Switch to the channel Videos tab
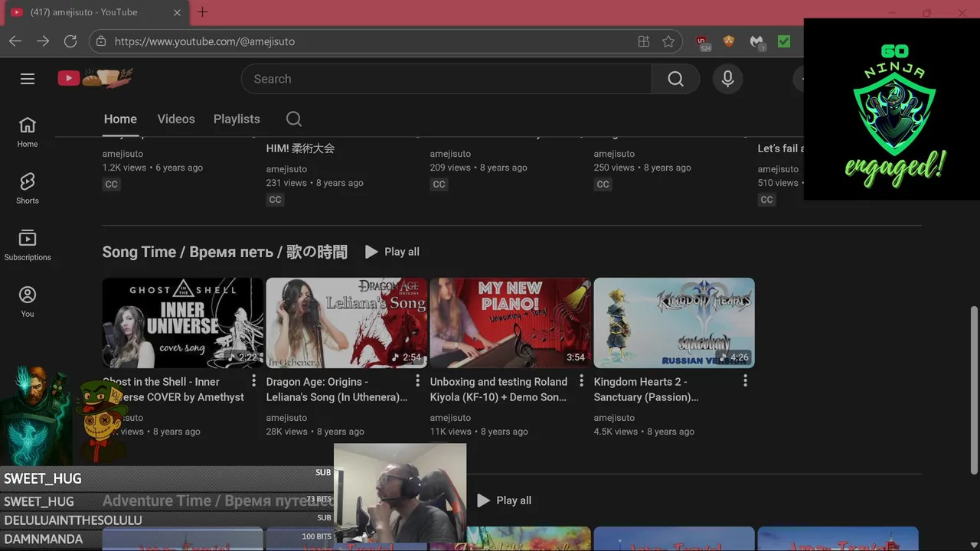980x551 pixels. click(176, 119)
